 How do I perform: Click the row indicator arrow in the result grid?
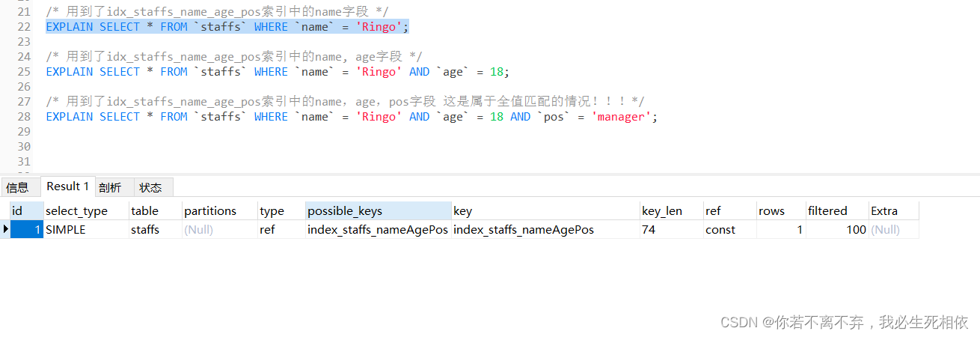pyautogui.click(x=5, y=230)
